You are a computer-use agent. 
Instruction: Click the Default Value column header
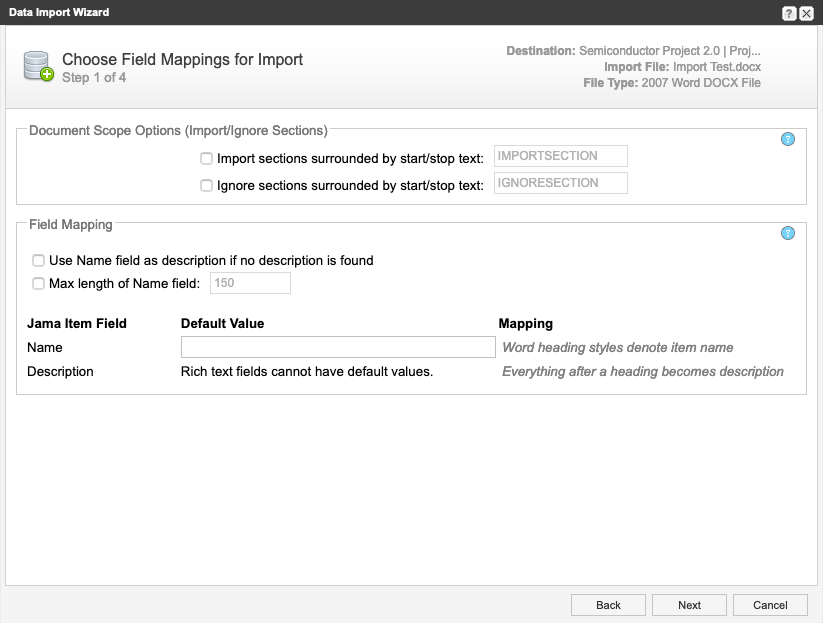click(x=222, y=324)
